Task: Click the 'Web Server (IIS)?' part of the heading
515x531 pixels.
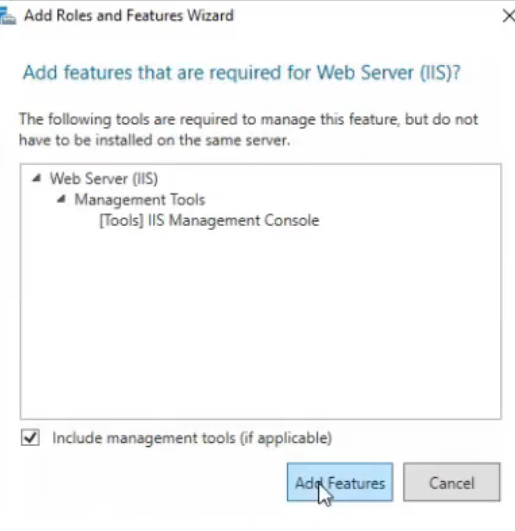Action: [388, 72]
